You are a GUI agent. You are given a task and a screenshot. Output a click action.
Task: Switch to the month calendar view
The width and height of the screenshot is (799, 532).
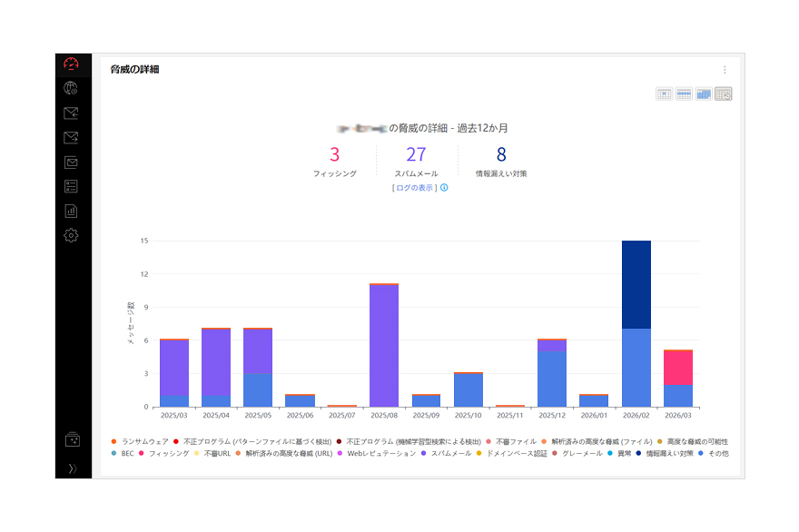[x=704, y=94]
